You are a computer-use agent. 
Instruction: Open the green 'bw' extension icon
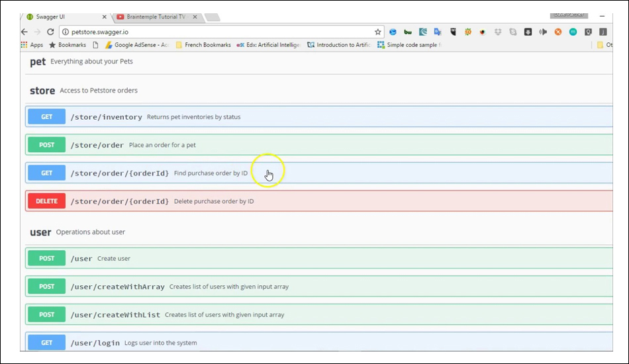pos(408,32)
